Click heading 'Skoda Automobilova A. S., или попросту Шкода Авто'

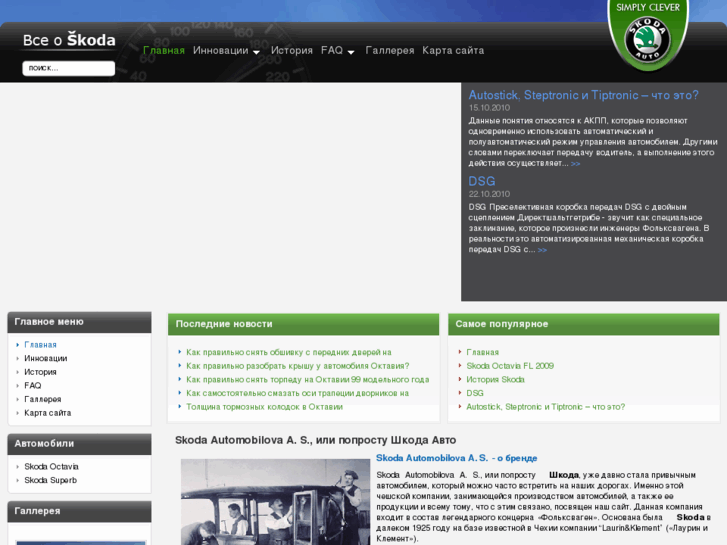pos(315,440)
